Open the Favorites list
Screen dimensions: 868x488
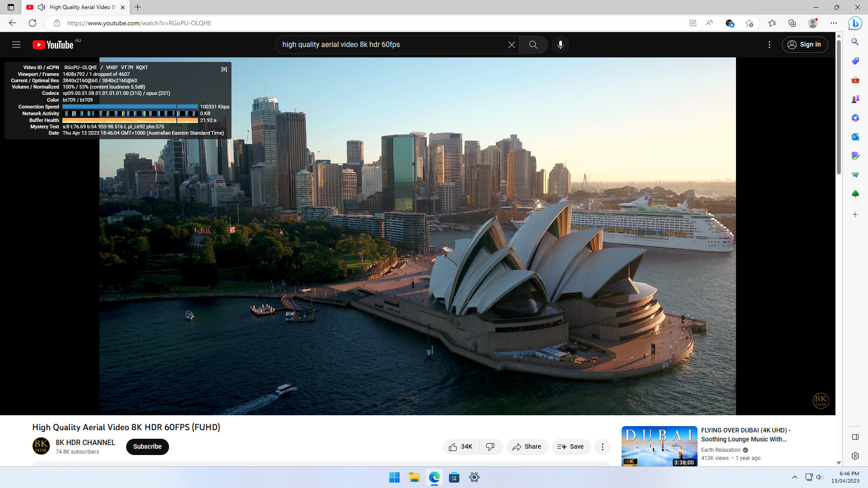coord(772,23)
